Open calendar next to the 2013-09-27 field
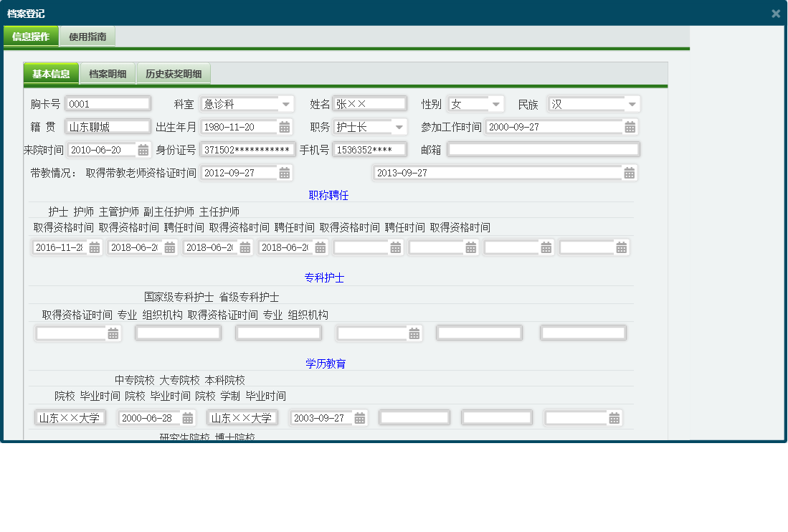Screen dimensions: 788x532 pos(629,172)
